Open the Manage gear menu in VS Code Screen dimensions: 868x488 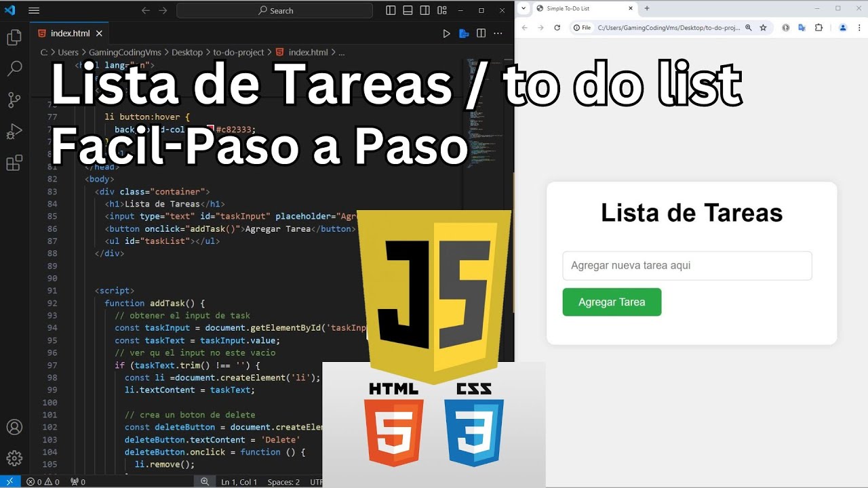[14, 458]
